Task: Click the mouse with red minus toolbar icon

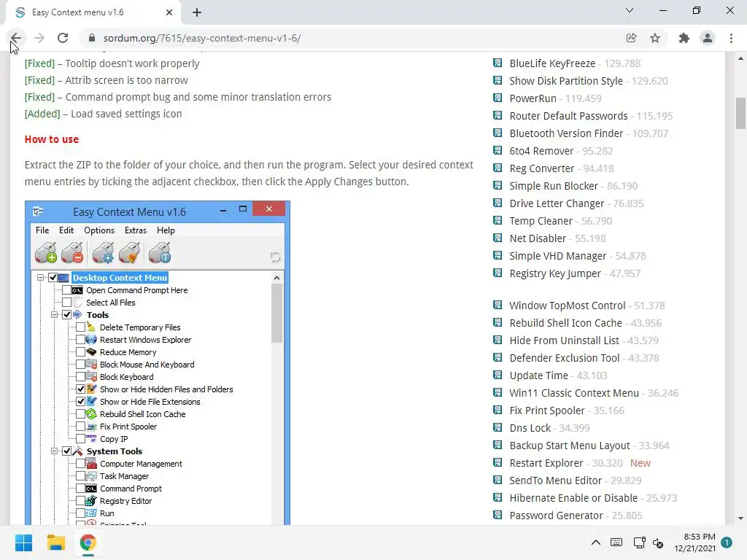Action: 72,252
